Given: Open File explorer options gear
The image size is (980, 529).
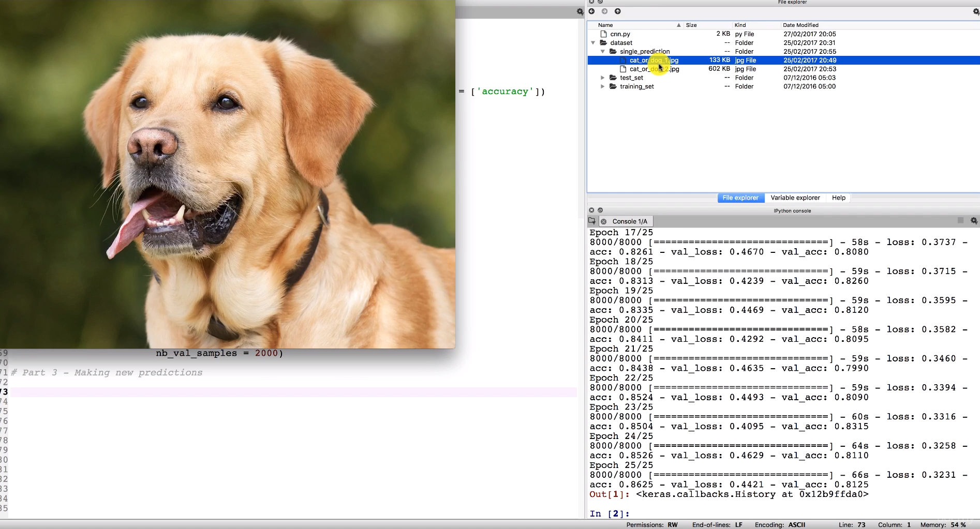Looking at the screenshot, I should 976,11.
